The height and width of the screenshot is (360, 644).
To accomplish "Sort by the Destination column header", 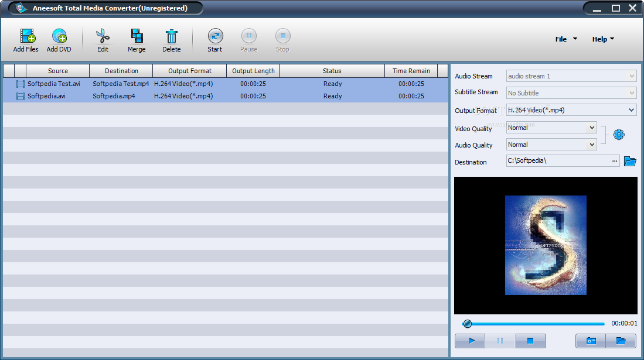I will [121, 71].
